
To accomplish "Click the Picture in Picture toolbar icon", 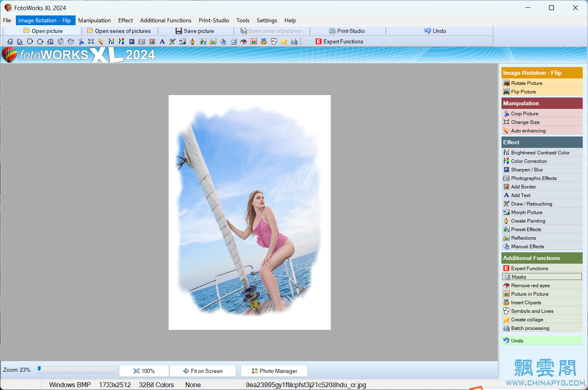I will tap(254, 41).
